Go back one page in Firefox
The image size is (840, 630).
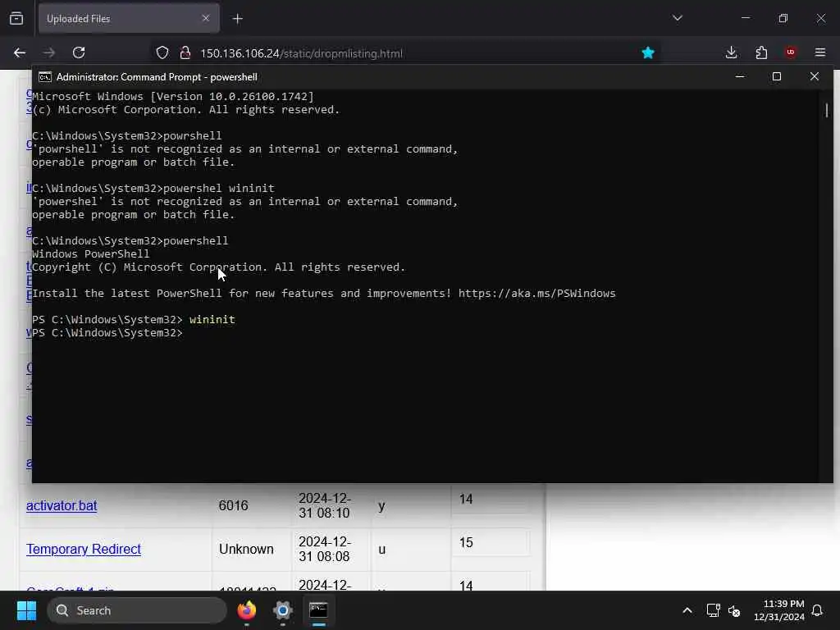20,52
